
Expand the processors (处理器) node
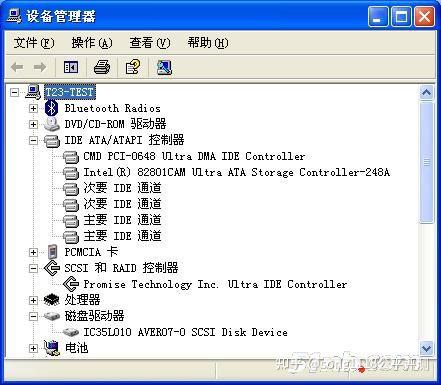(33, 300)
